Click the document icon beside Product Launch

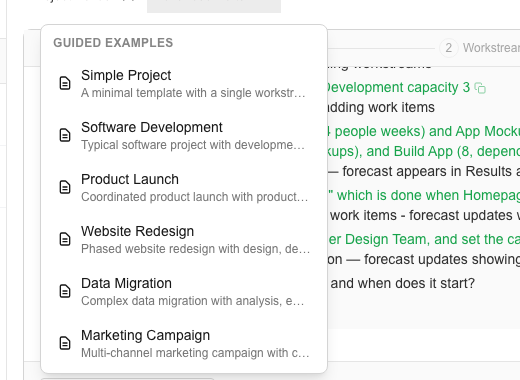(x=65, y=187)
